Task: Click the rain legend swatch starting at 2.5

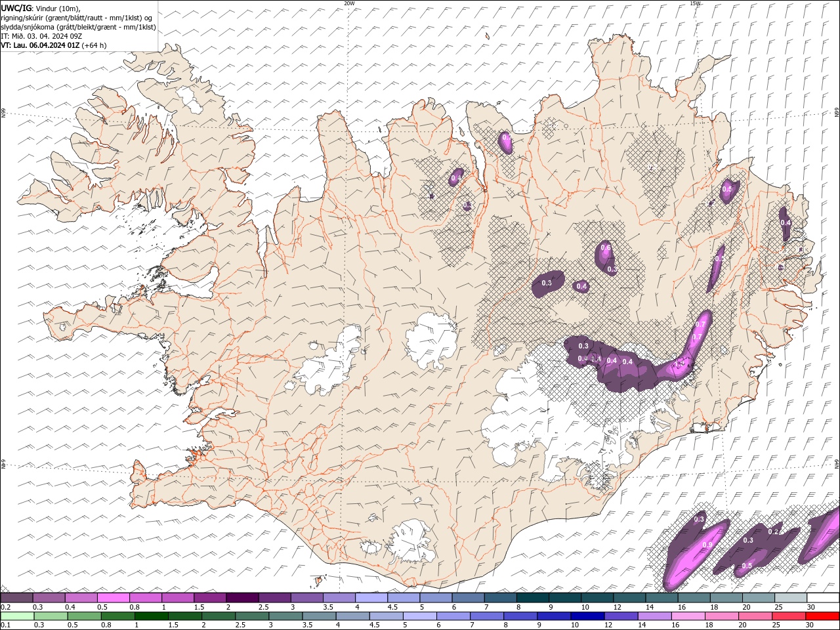Action: coord(252,616)
